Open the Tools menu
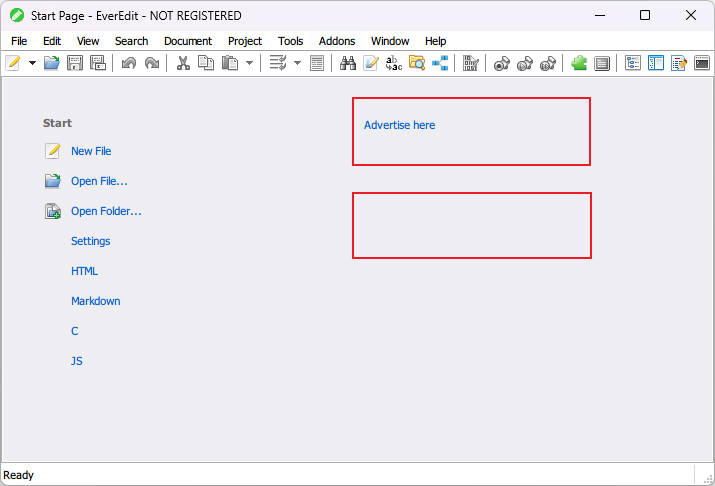 click(x=290, y=41)
